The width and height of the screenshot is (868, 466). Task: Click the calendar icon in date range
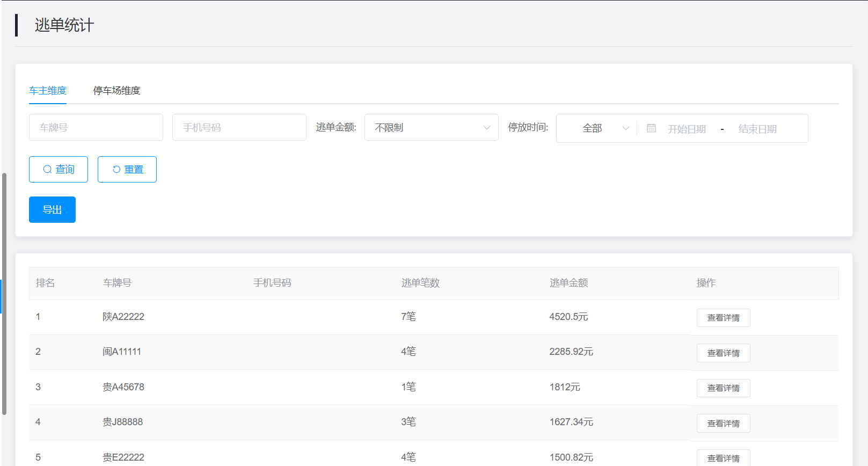click(x=651, y=128)
